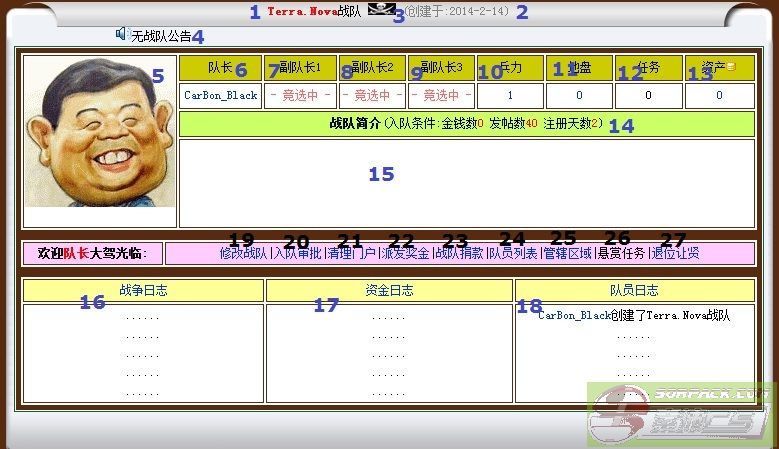View the 队员列表 member list
This screenshot has height=449, width=779.
pyautogui.click(x=513, y=254)
